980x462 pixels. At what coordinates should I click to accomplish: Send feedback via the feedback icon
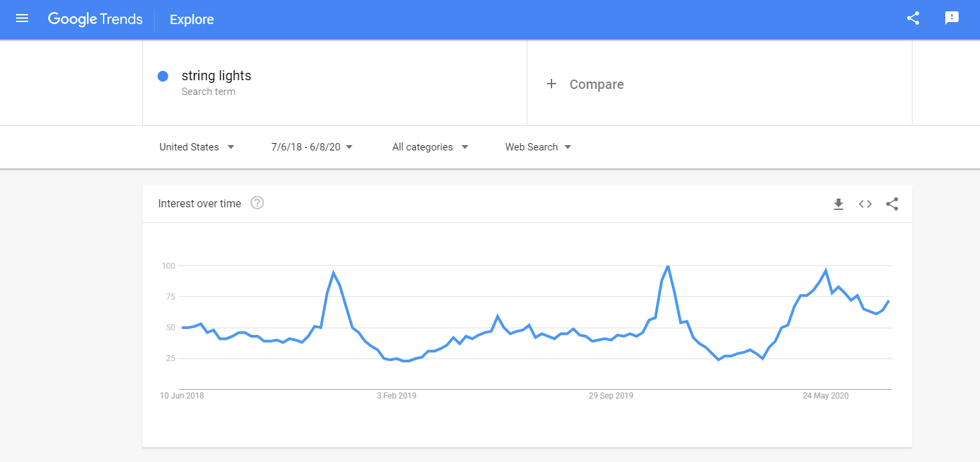point(951,18)
